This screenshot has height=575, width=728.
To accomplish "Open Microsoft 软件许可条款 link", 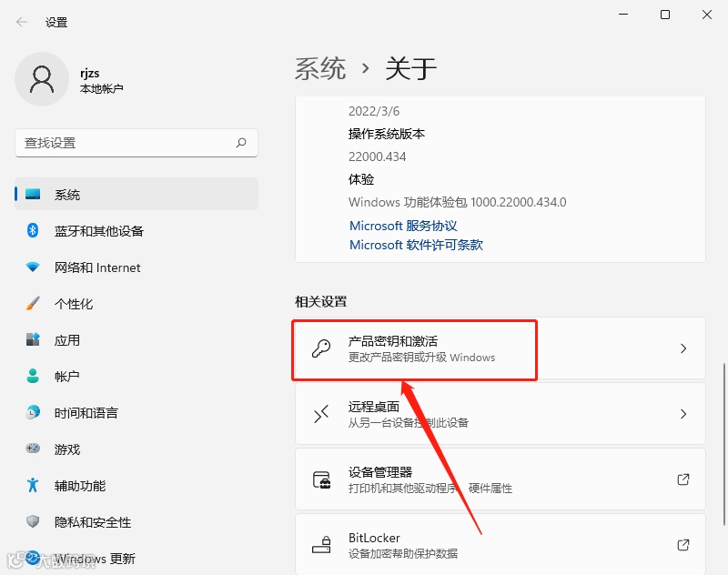I will click(417, 245).
